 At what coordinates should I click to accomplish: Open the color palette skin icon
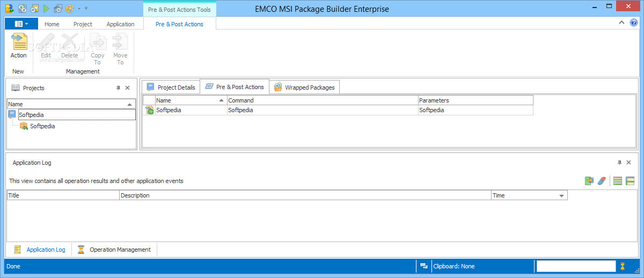(70, 9)
